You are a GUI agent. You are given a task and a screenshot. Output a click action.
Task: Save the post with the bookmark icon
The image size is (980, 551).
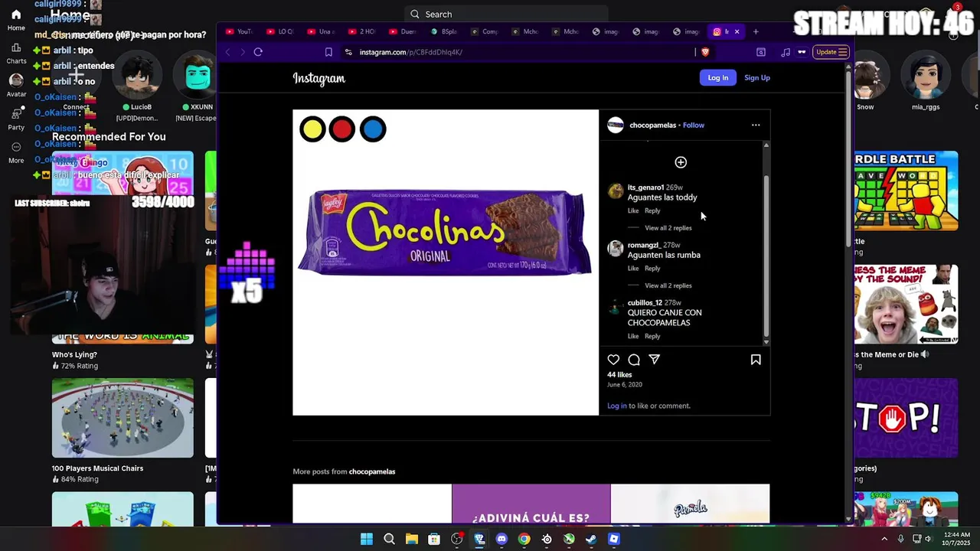[756, 360]
